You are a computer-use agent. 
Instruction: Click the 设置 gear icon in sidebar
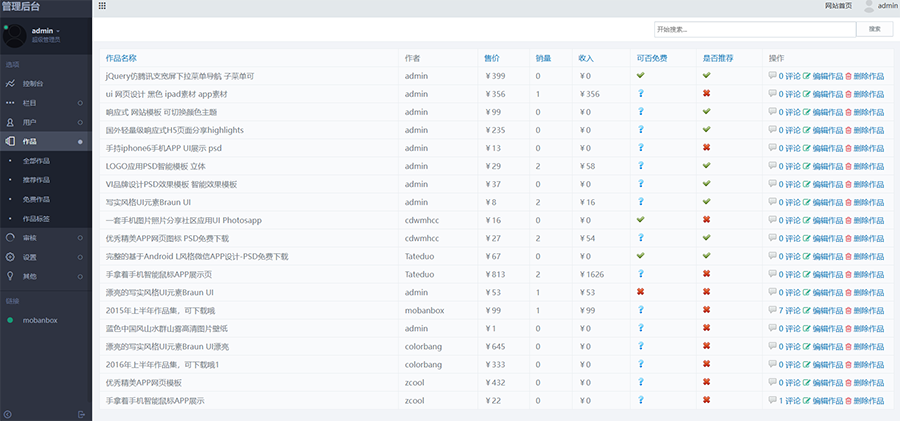[10, 257]
